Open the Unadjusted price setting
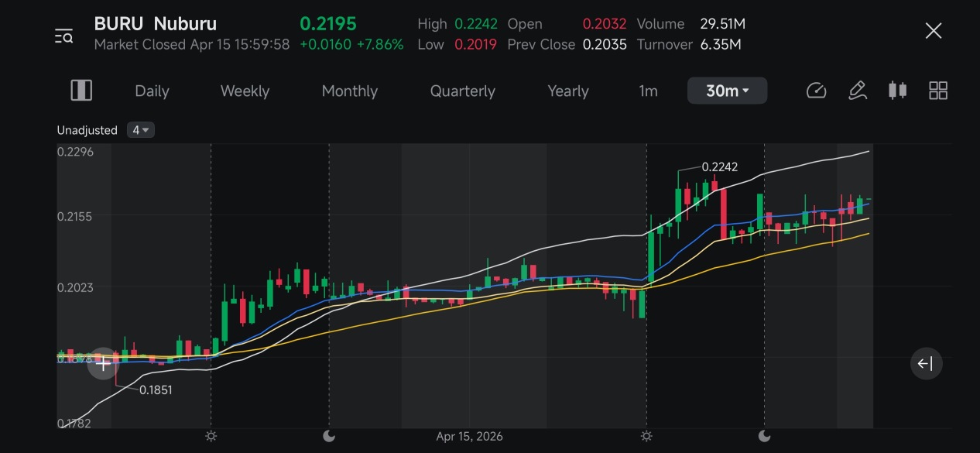 (x=87, y=130)
